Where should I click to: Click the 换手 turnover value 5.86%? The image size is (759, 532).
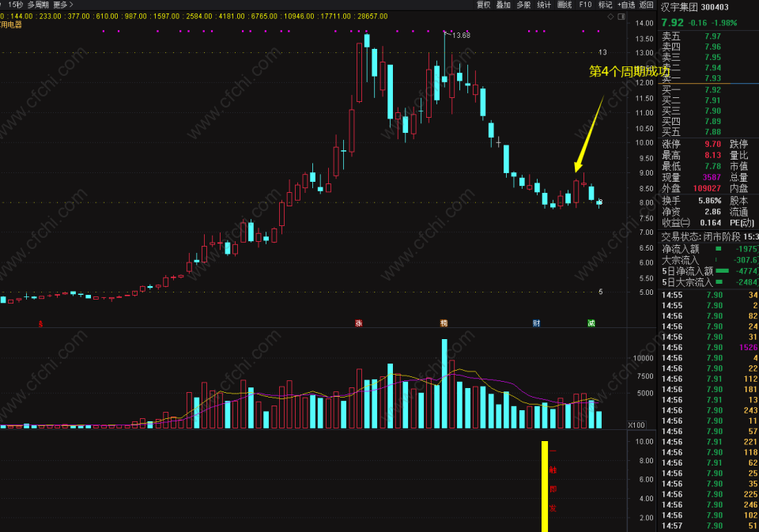pos(710,201)
